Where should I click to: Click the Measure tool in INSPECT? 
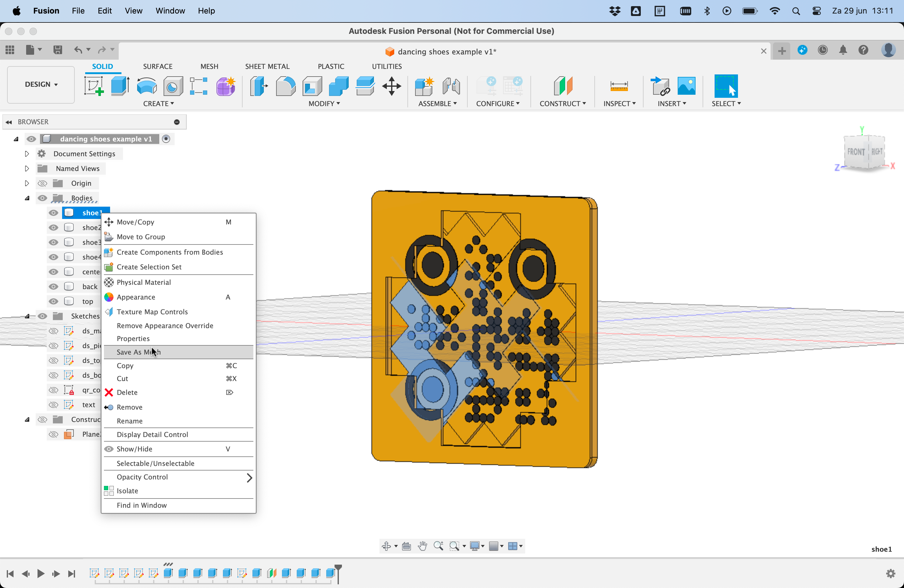(619, 86)
